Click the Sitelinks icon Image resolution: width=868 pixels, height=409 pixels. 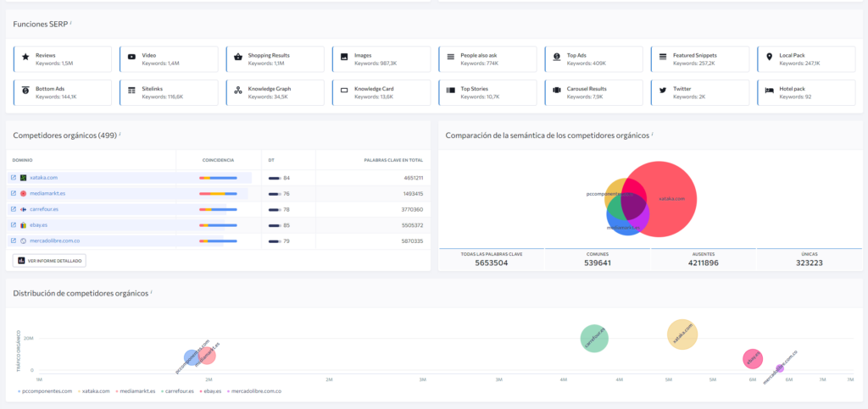click(x=131, y=90)
